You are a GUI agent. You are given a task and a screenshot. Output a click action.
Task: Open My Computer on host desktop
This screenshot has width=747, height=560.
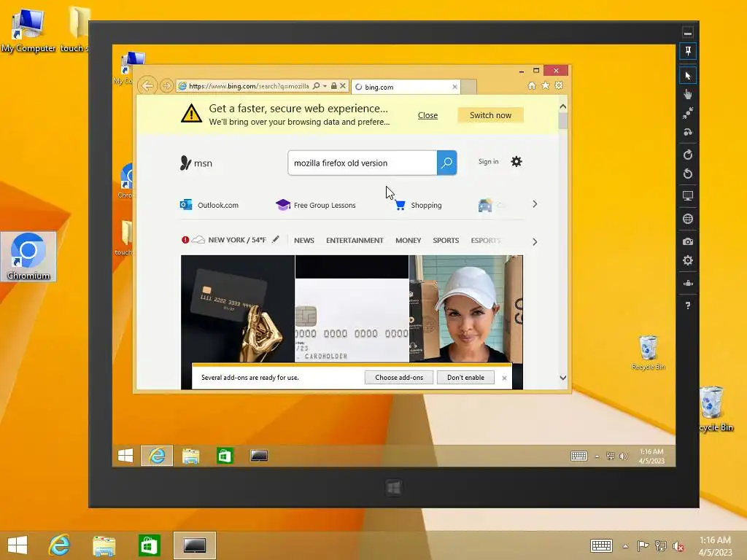pos(28,29)
